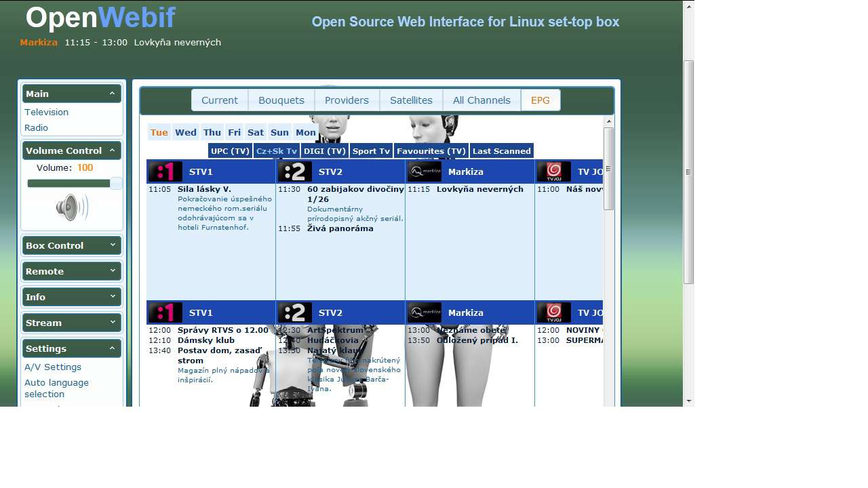Open the Radio link
This screenshot has width=868, height=488.
pos(36,127)
